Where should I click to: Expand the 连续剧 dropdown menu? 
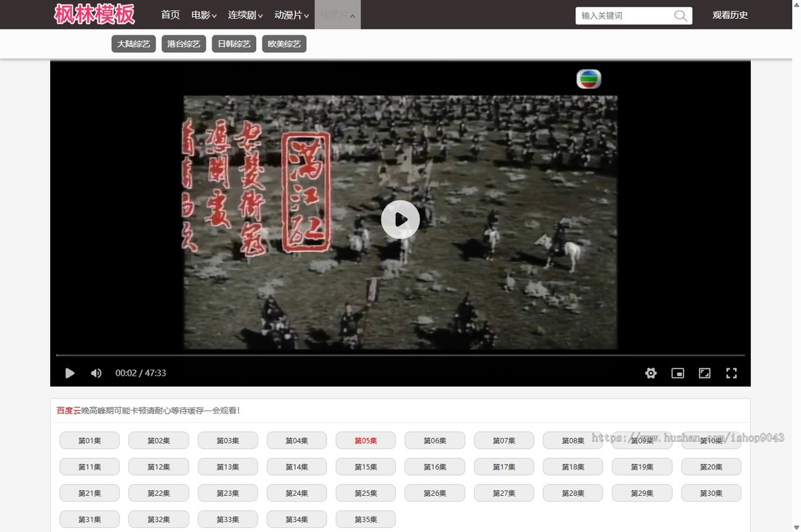[x=246, y=15]
